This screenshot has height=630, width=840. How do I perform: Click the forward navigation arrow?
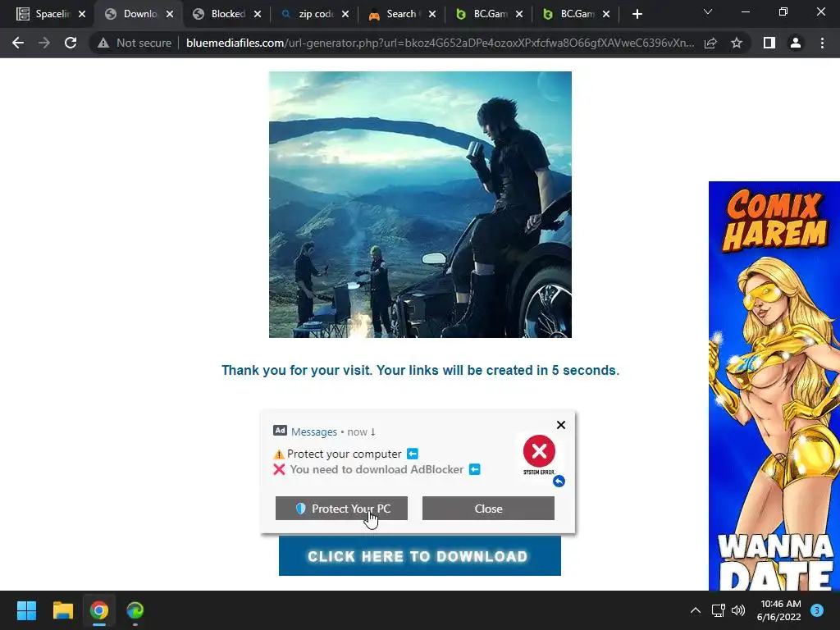44,43
